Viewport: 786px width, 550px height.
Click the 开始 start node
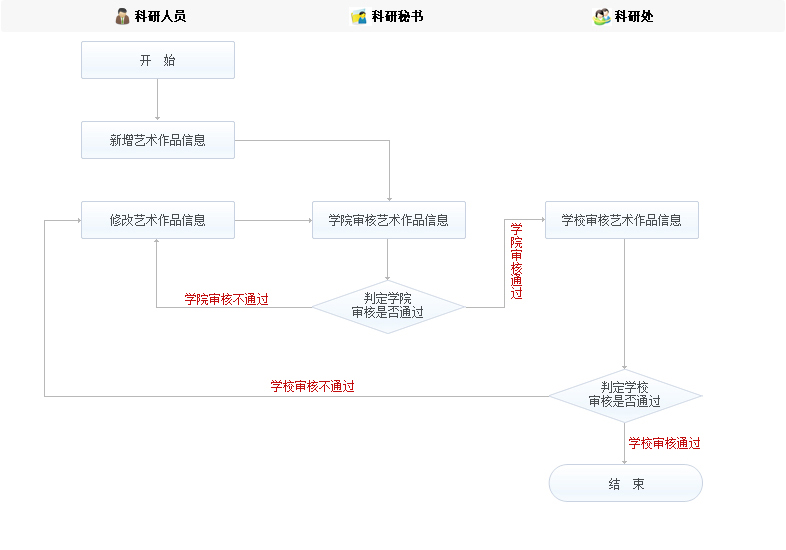(x=158, y=60)
